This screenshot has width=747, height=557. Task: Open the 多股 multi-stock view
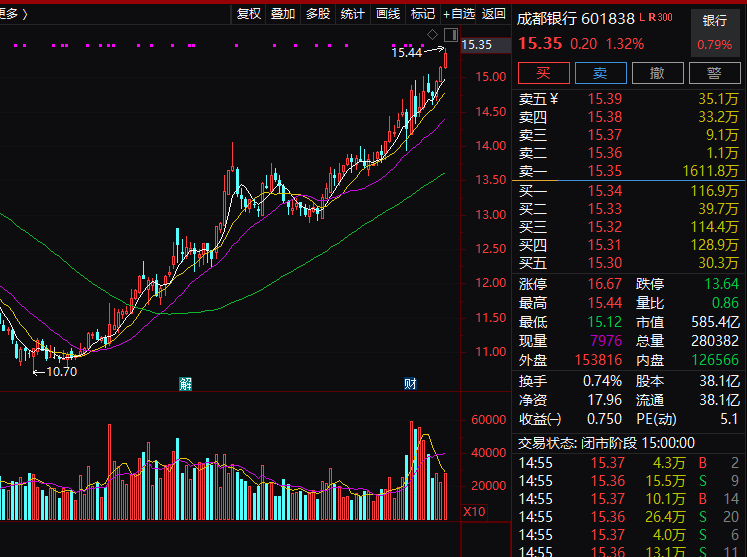click(x=318, y=14)
